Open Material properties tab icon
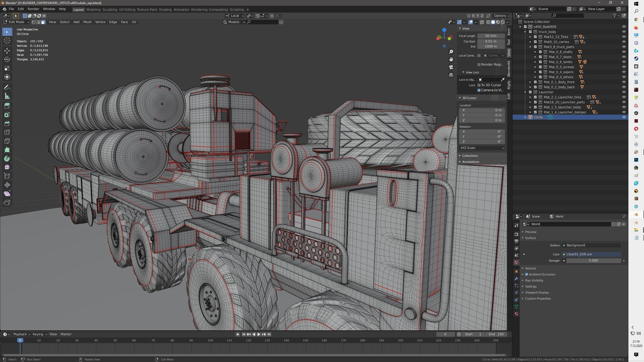 tap(516, 314)
